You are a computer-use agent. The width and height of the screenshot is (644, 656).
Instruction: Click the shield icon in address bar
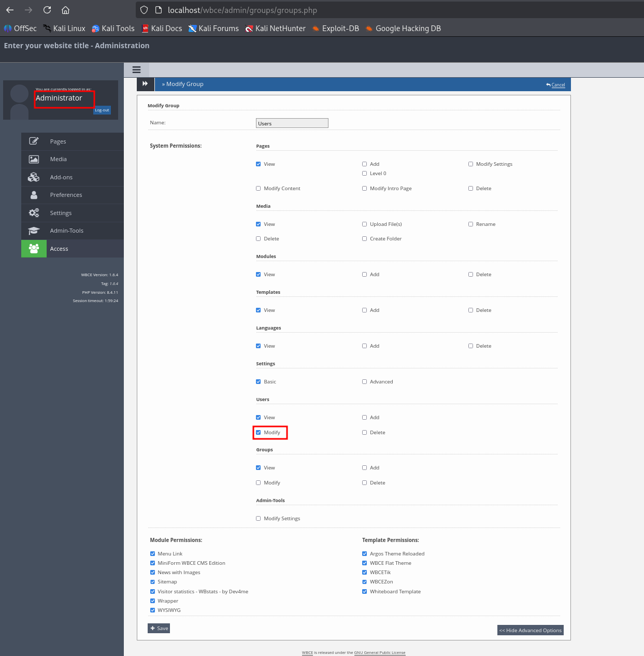pos(145,10)
